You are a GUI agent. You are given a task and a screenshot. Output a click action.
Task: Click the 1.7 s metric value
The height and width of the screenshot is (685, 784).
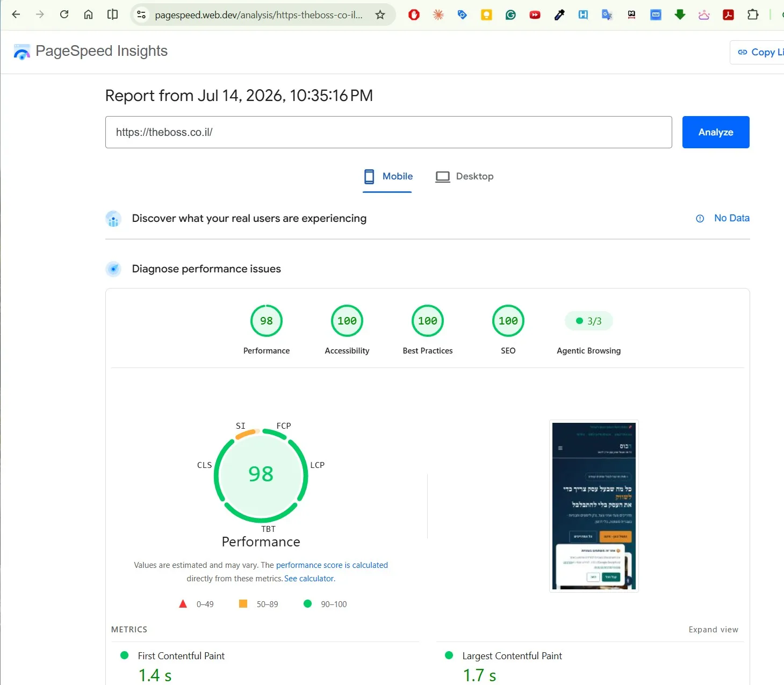coord(480,675)
